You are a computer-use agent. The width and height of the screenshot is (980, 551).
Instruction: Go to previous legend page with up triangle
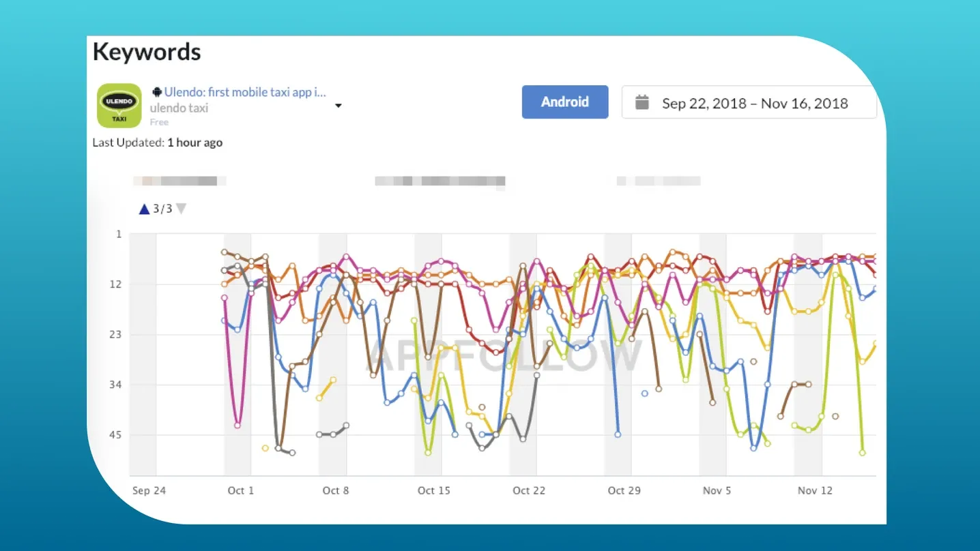pos(144,209)
